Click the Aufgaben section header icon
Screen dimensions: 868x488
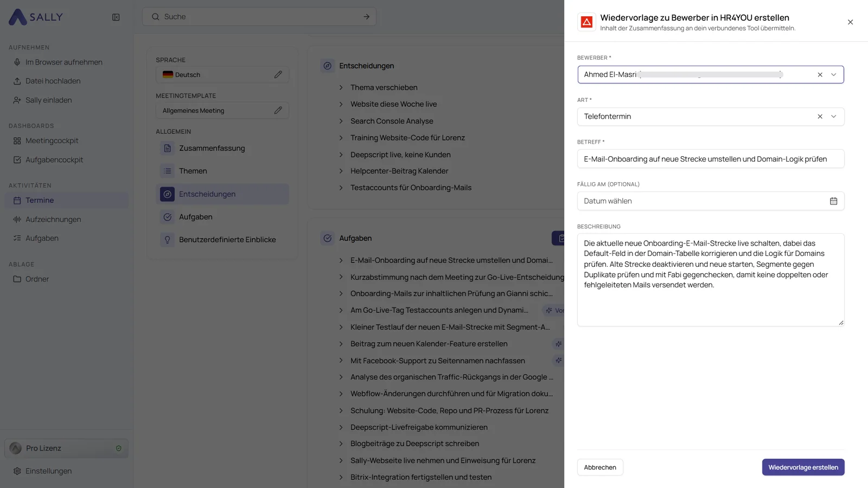click(x=327, y=238)
